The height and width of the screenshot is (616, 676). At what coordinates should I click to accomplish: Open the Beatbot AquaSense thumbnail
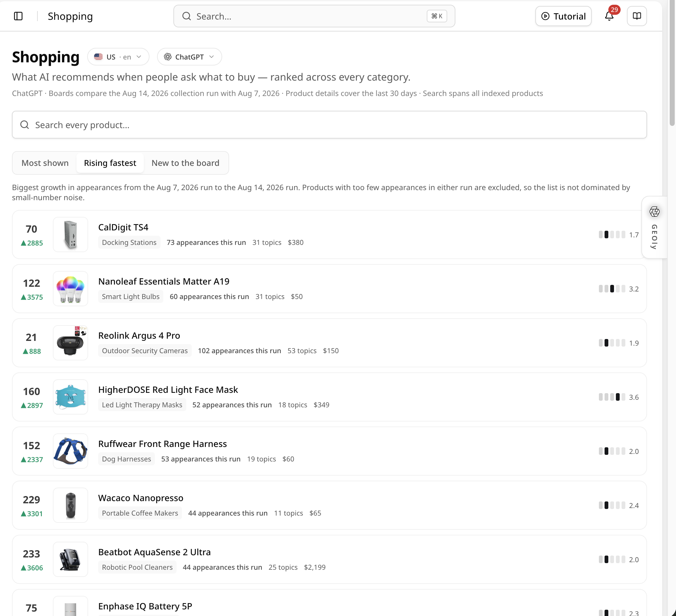click(x=70, y=559)
